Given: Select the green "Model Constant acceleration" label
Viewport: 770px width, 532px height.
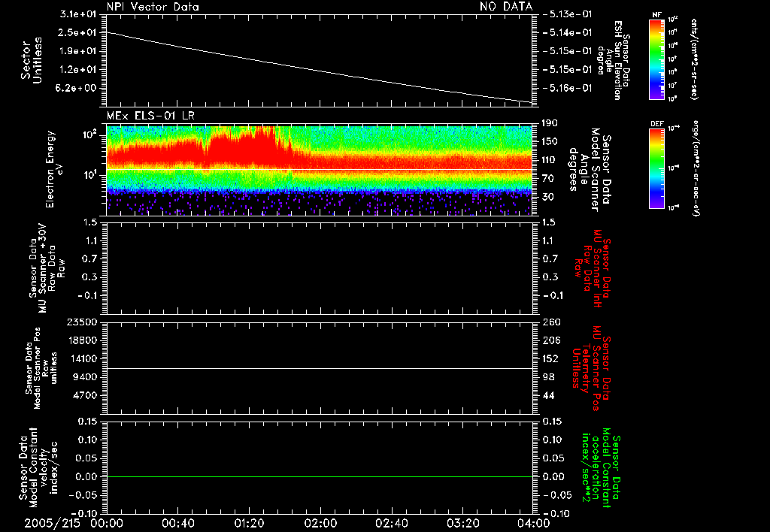Looking at the screenshot, I should tap(602, 467).
